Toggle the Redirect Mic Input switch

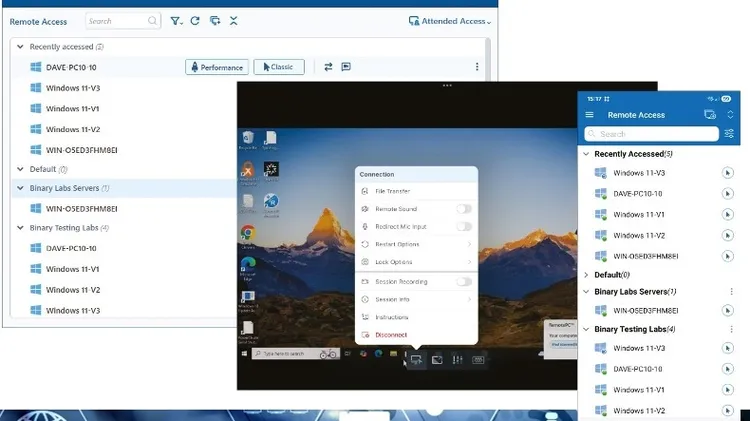(463, 226)
